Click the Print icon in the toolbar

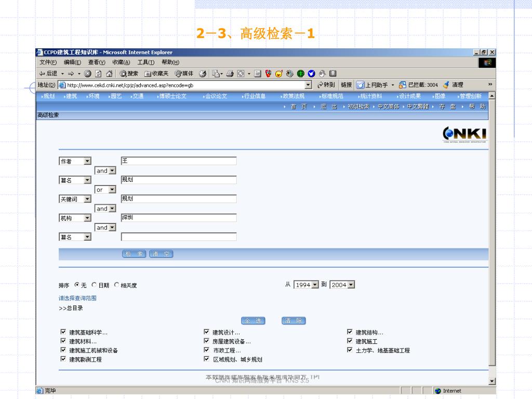[230, 74]
